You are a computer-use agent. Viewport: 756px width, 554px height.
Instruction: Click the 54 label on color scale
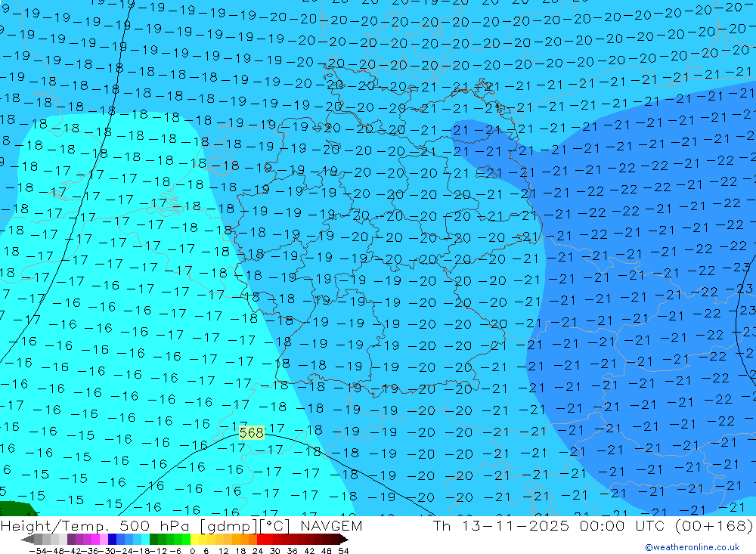343,551
